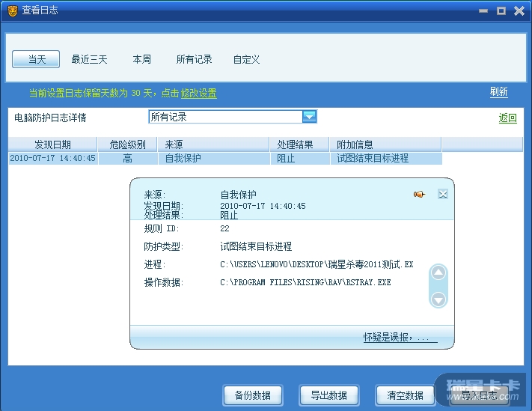The width and height of the screenshot is (532, 411).
Task: Click rule ID value 22 in popup
Action: pyautogui.click(x=224, y=228)
